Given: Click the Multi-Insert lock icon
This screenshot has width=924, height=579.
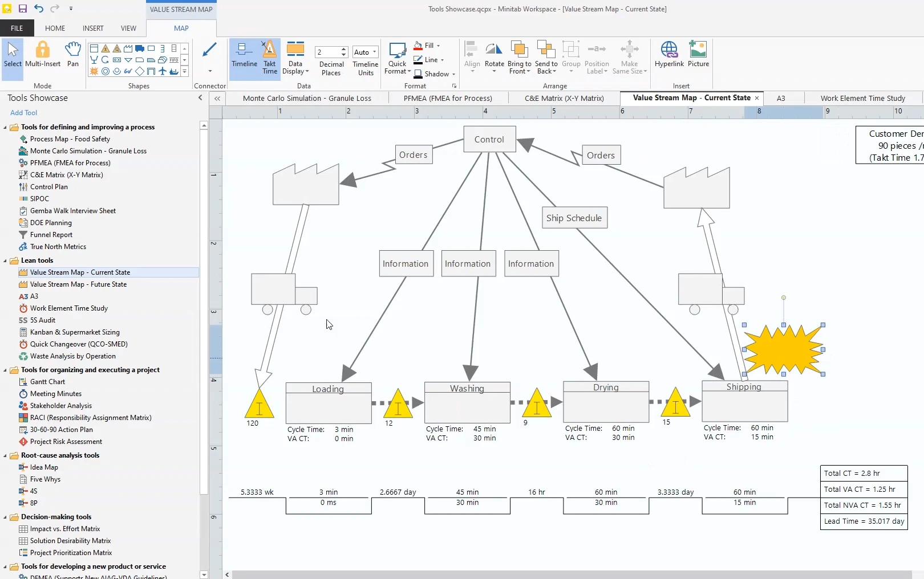Looking at the screenshot, I should 43,50.
